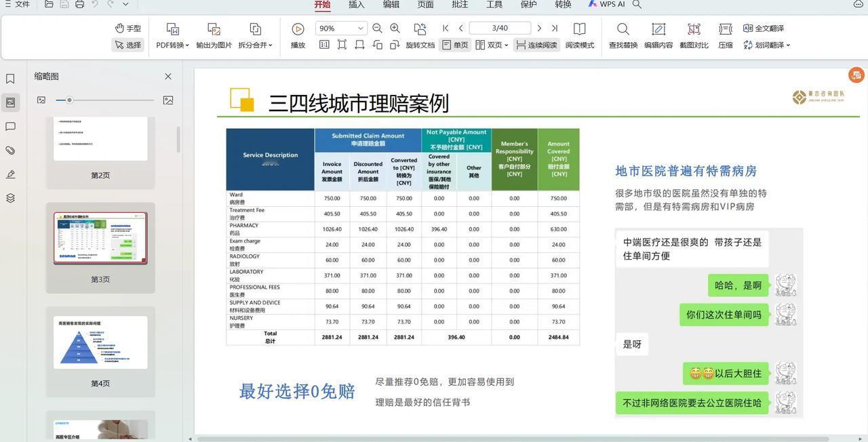The image size is (868, 442).
Task: Open the layers panel in the sidebar
Action: point(10,198)
